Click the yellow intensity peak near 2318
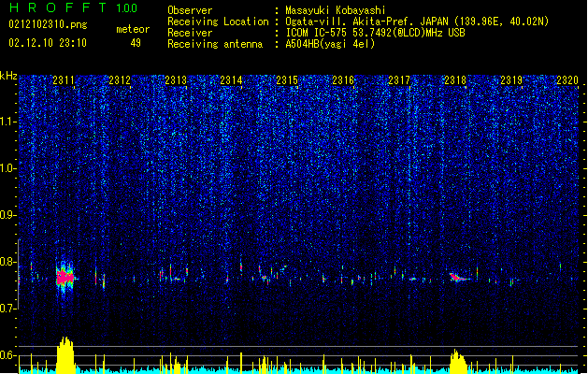588x374 pixels. point(458,361)
